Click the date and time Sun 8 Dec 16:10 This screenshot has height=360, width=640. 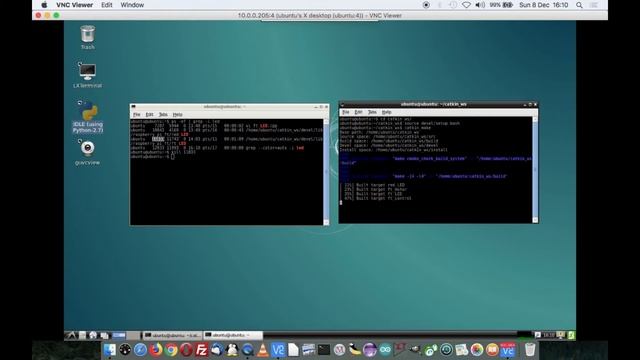[543, 5]
